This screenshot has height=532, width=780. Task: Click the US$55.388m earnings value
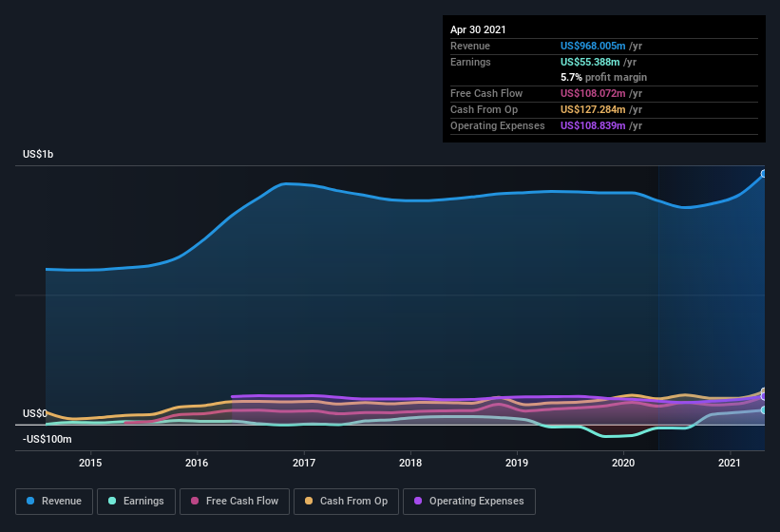coord(590,62)
